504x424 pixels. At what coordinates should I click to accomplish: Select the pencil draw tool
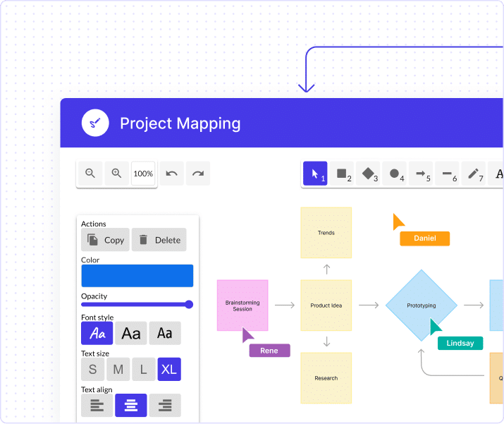coord(474,174)
